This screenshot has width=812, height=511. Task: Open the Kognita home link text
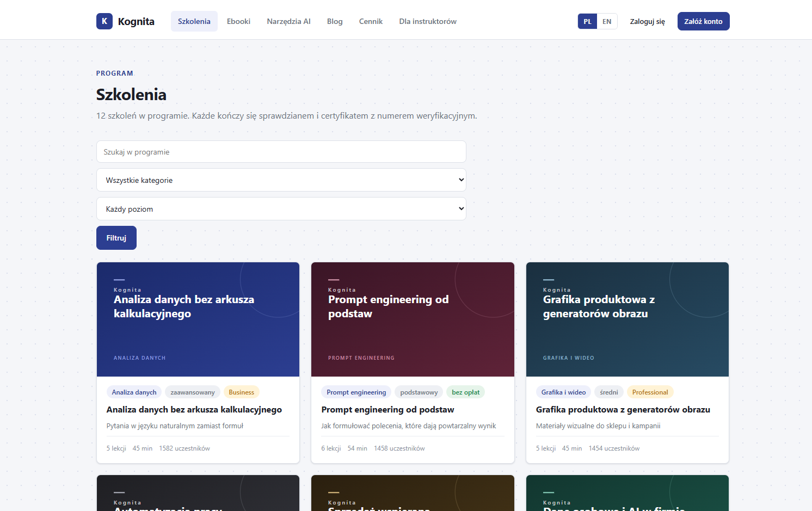(136, 21)
